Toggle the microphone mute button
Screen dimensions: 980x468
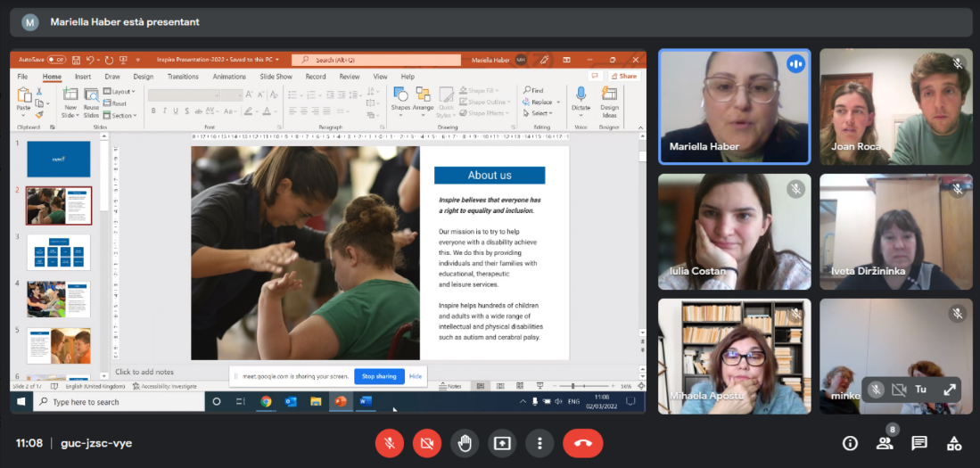[390, 443]
